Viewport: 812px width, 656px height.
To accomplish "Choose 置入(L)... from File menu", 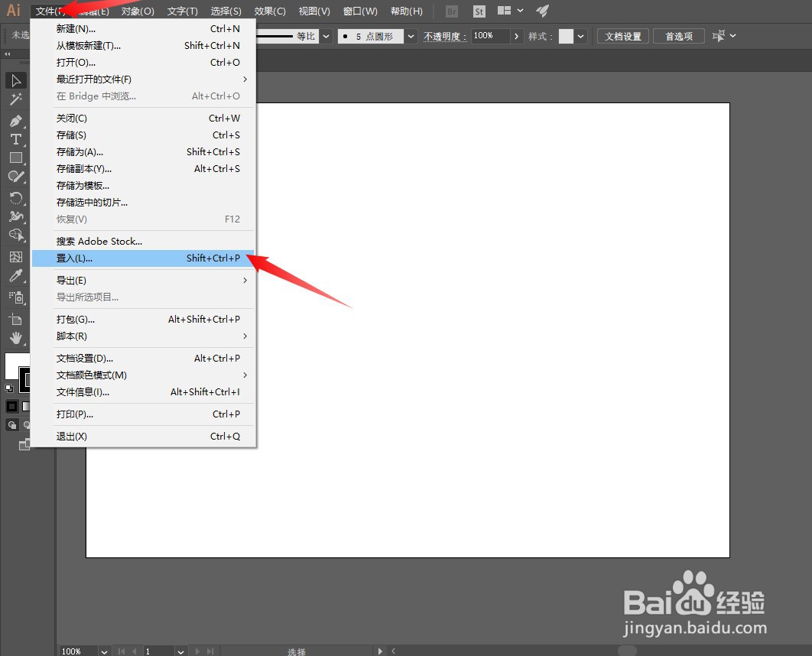I will click(143, 258).
